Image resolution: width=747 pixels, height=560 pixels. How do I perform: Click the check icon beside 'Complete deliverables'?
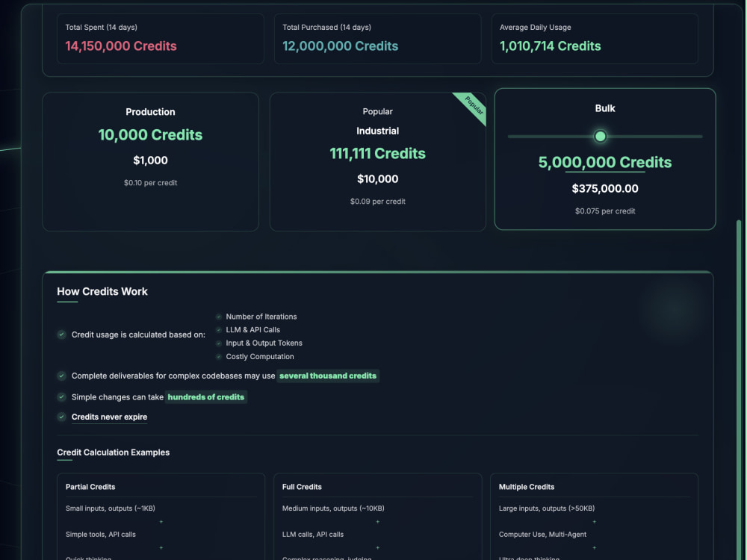(61, 376)
